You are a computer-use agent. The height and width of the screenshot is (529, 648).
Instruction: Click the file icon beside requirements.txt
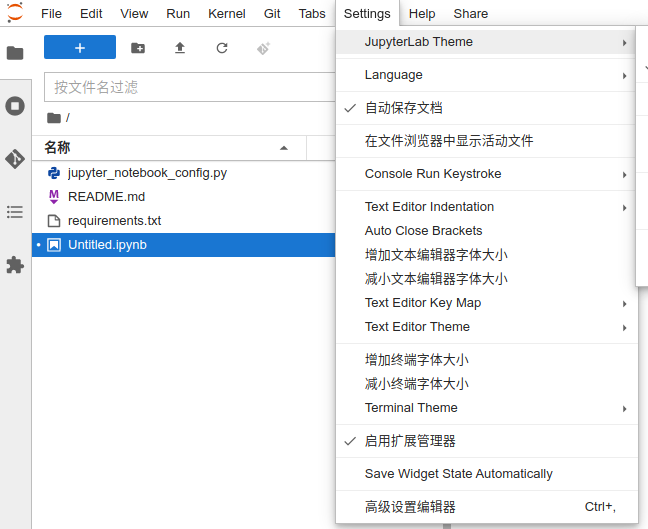pyautogui.click(x=54, y=221)
